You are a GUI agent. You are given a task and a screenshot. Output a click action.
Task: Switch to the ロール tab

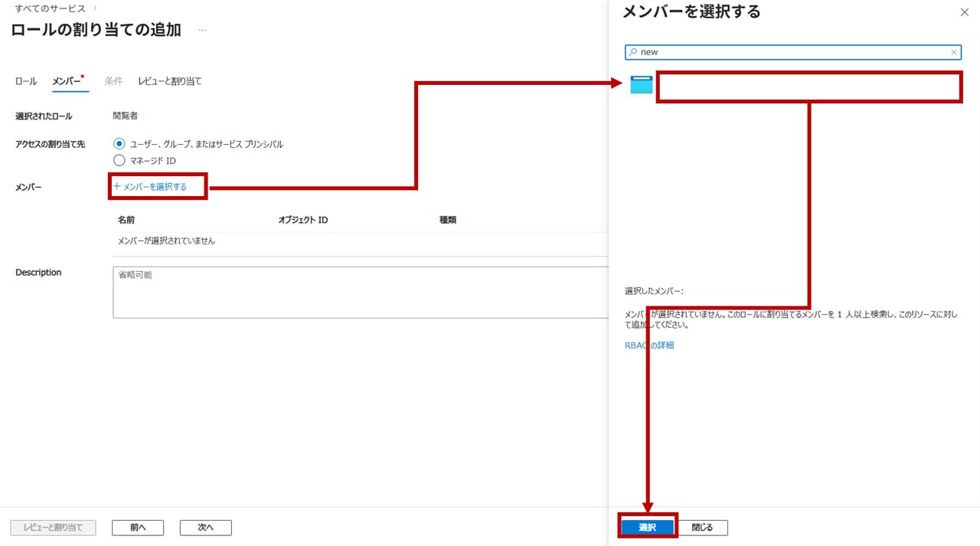pos(25,81)
